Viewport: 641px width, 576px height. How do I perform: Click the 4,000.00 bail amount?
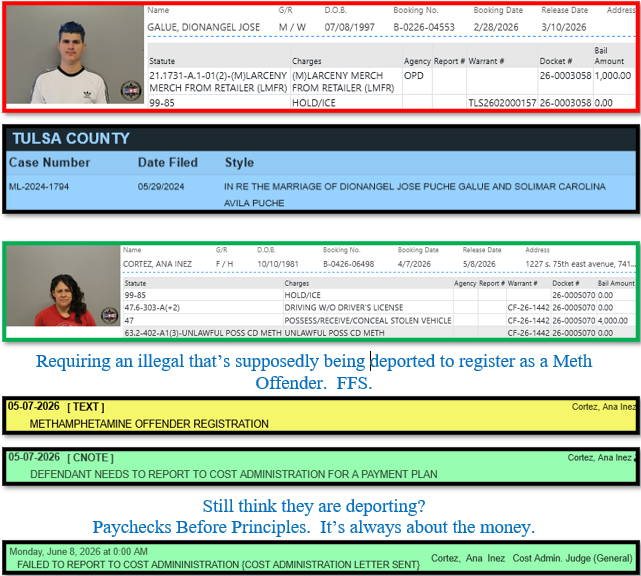click(613, 320)
